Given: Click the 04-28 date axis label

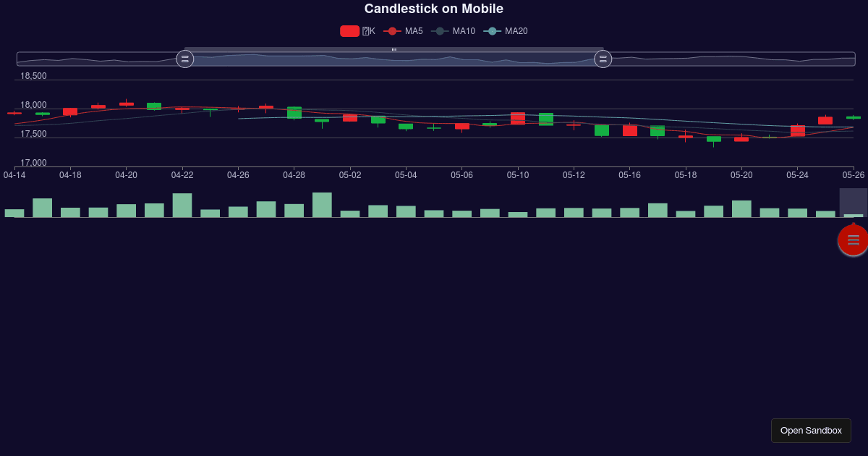Looking at the screenshot, I should 294,175.
